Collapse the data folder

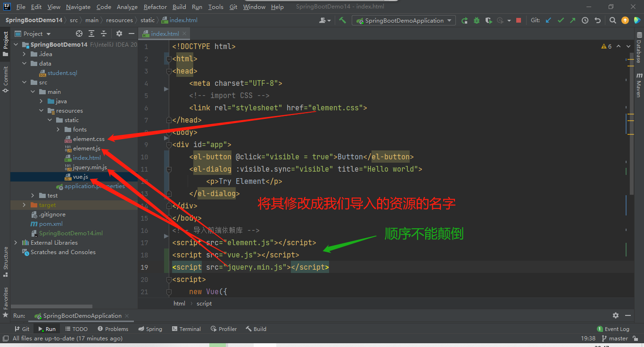25,64
